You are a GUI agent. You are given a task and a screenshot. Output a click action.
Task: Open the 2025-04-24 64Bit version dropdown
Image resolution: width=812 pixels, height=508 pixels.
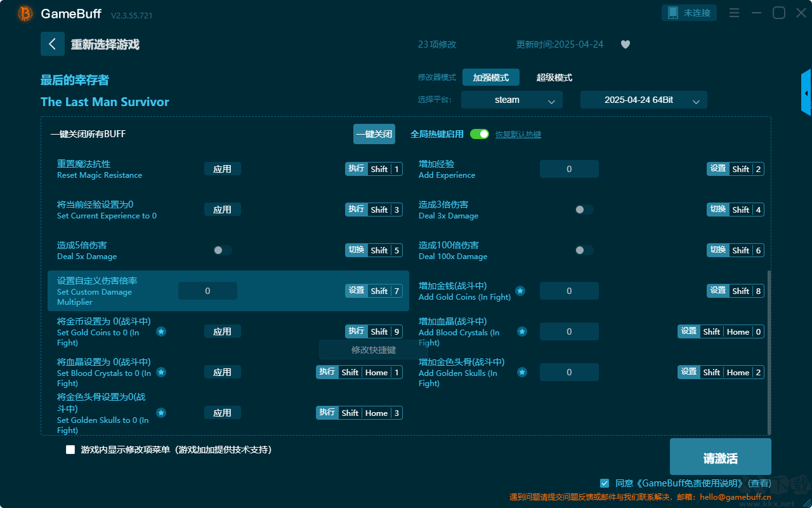click(644, 100)
